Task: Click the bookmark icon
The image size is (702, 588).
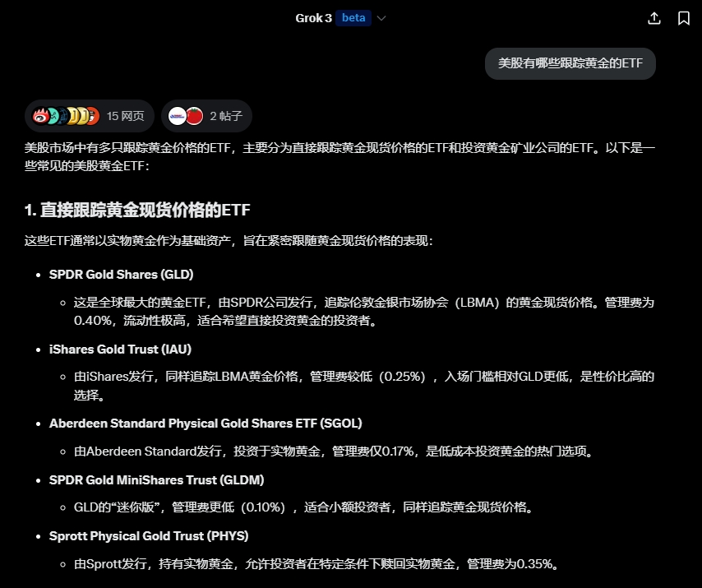Action: [x=684, y=18]
